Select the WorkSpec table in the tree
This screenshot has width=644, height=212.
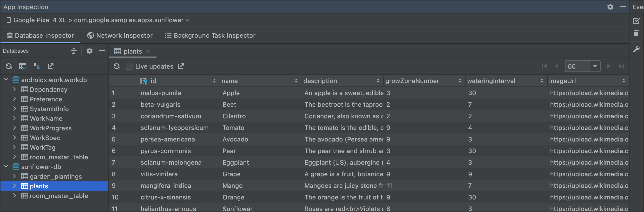click(45, 138)
